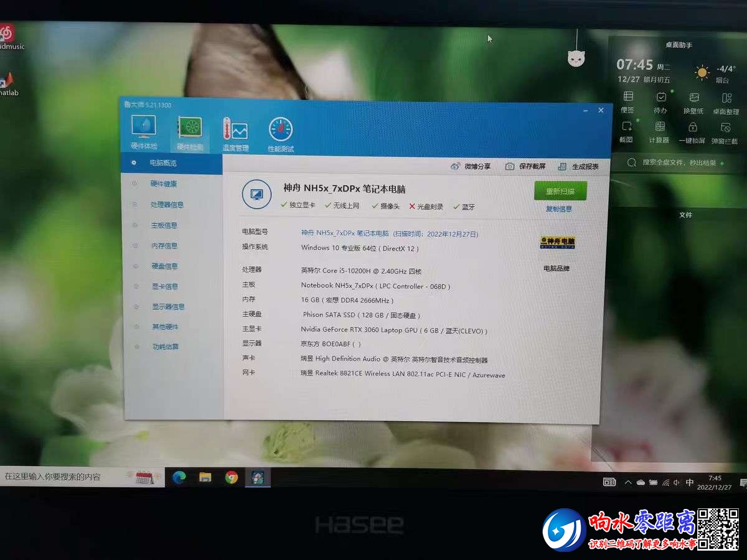Open 便签 notes in desktop assistant
747x560 pixels.
[x=627, y=103]
